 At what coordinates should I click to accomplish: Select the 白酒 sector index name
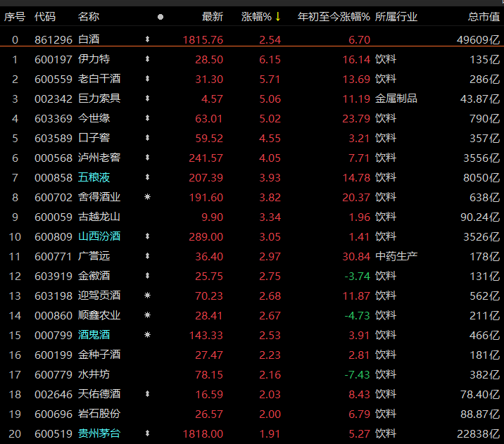pyautogui.click(x=89, y=39)
